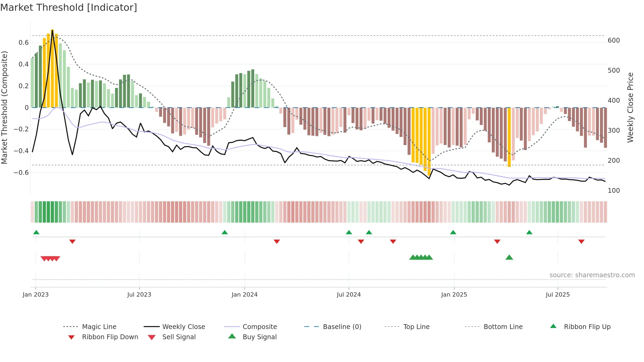The image size is (644, 362).
Task: Click the ribbon flip down marker near Jul 2025
Action: [581, 242]
